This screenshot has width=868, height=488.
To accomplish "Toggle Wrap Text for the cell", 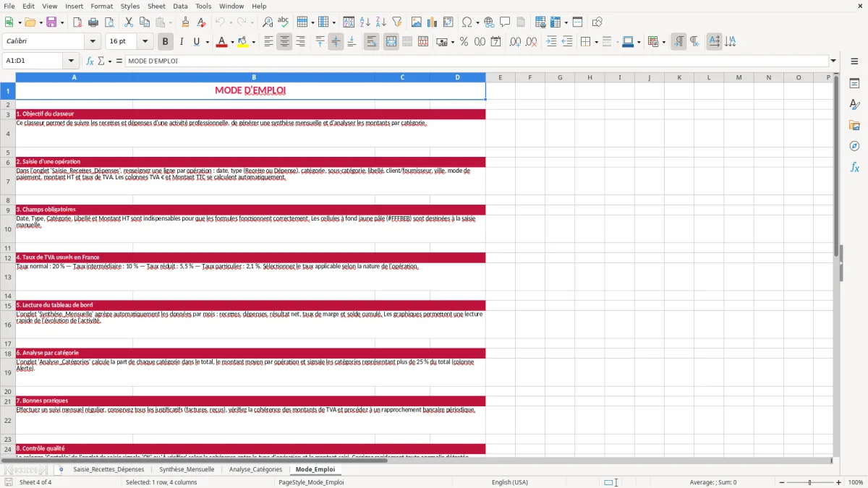I will click(371, 42).
